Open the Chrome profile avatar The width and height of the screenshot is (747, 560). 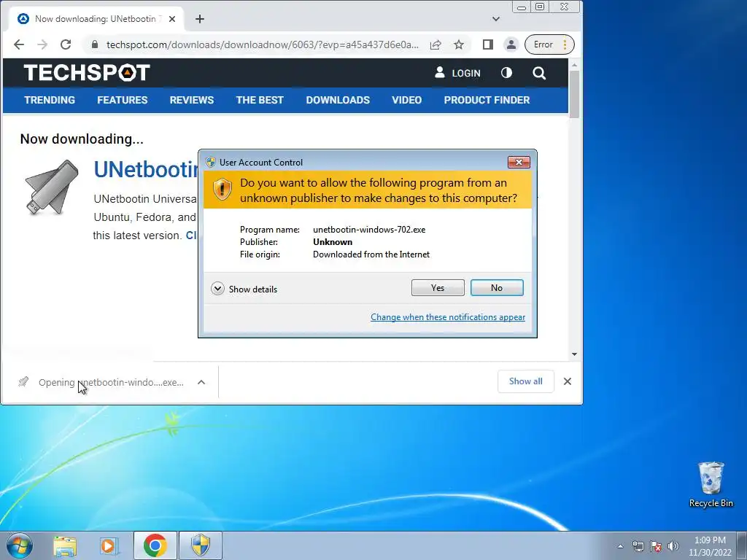tap(511, 44)
